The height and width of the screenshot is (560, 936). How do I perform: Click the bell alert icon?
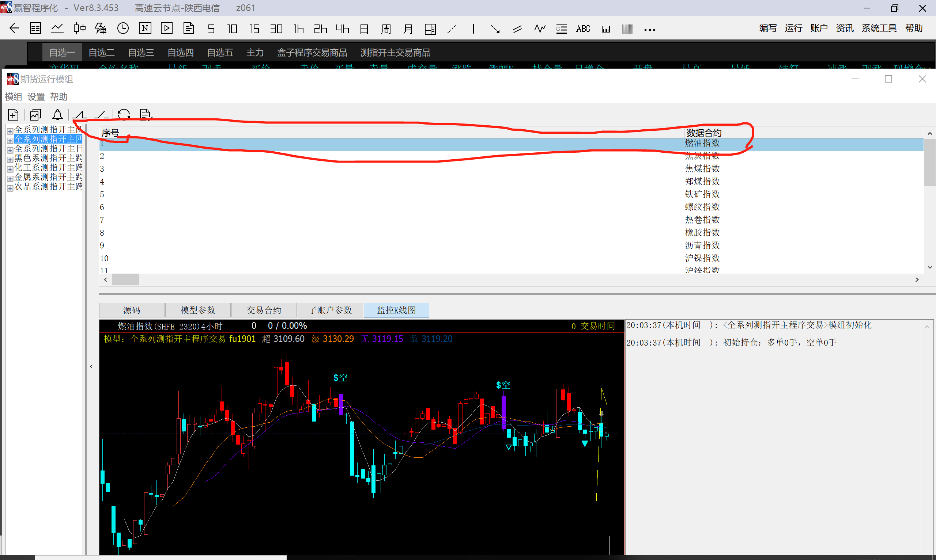(57, 114)
